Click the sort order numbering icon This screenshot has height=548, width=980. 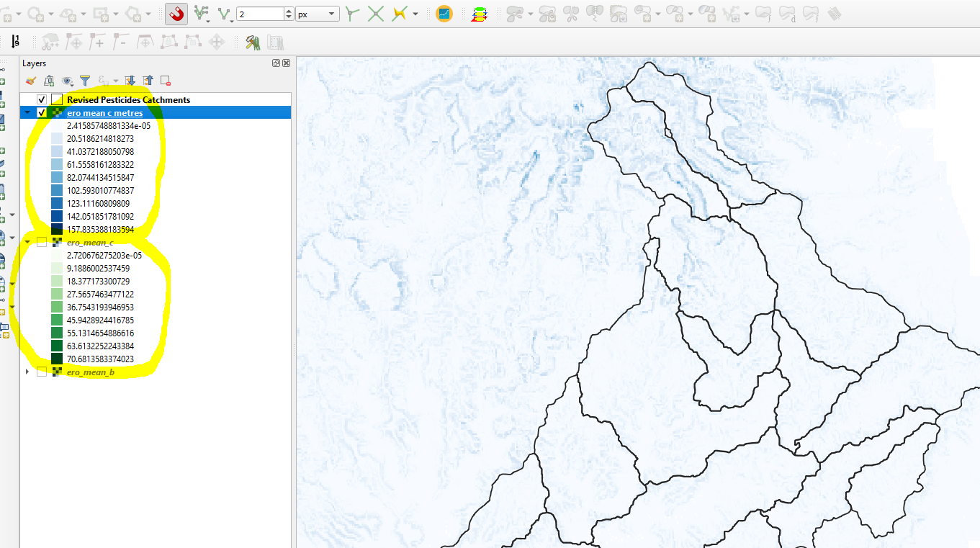click(x=16, y=42)
